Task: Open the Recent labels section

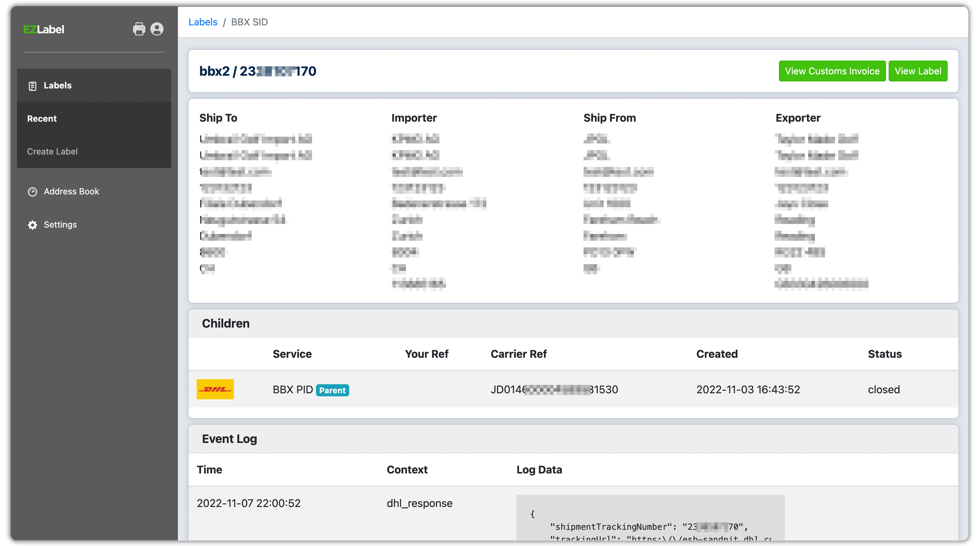Action: click(42, 118)
